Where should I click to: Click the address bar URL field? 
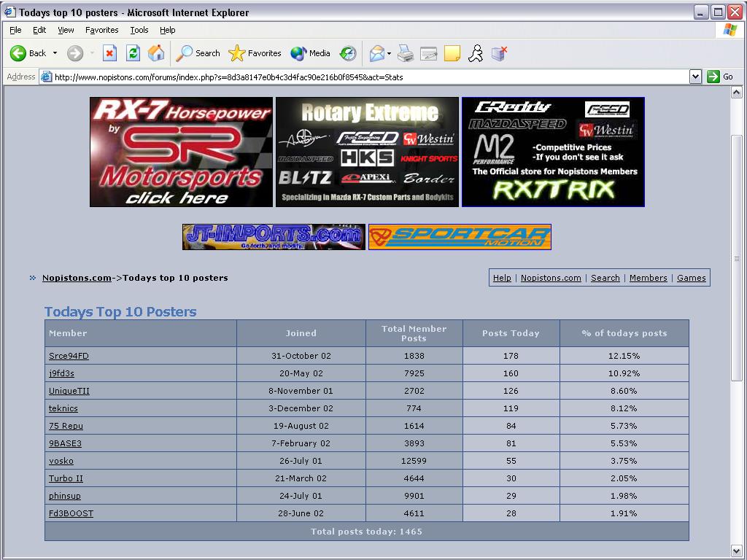tap(365, 77)
